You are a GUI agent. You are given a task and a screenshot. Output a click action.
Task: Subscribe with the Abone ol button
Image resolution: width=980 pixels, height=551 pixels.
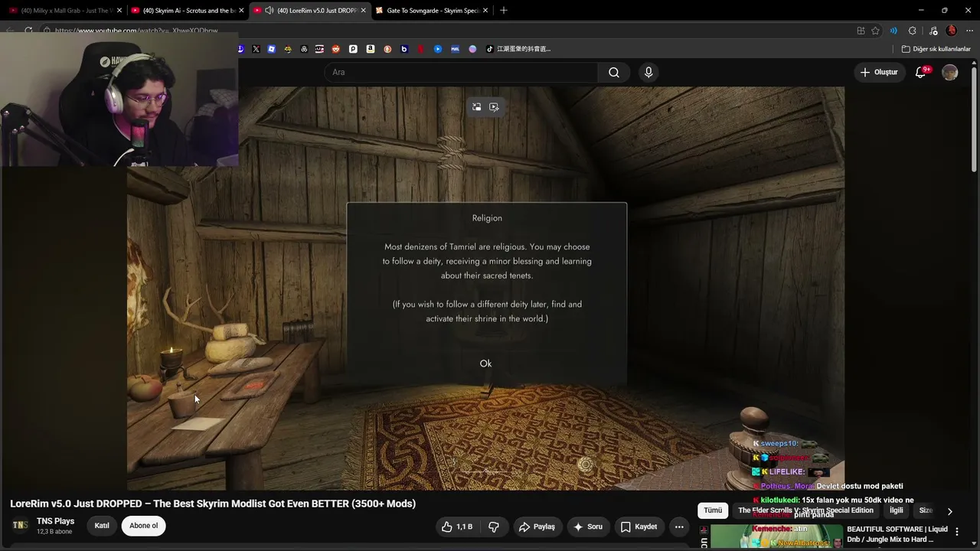click(x=144, y=526)
